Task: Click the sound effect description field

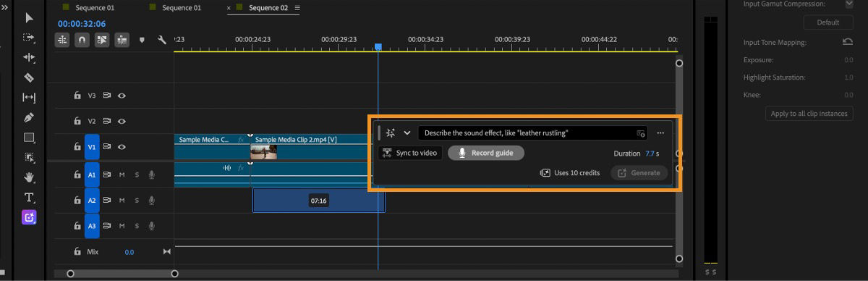Action: pos(532,133)
